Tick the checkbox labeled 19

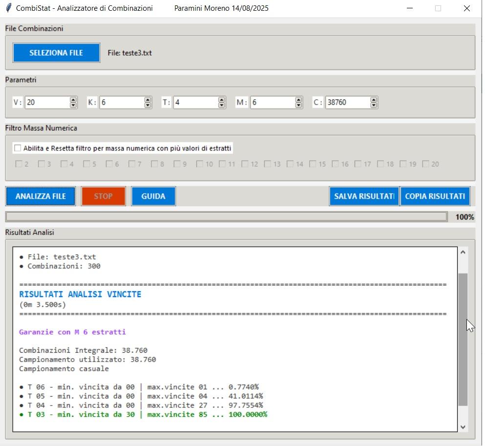pos(403,165)
